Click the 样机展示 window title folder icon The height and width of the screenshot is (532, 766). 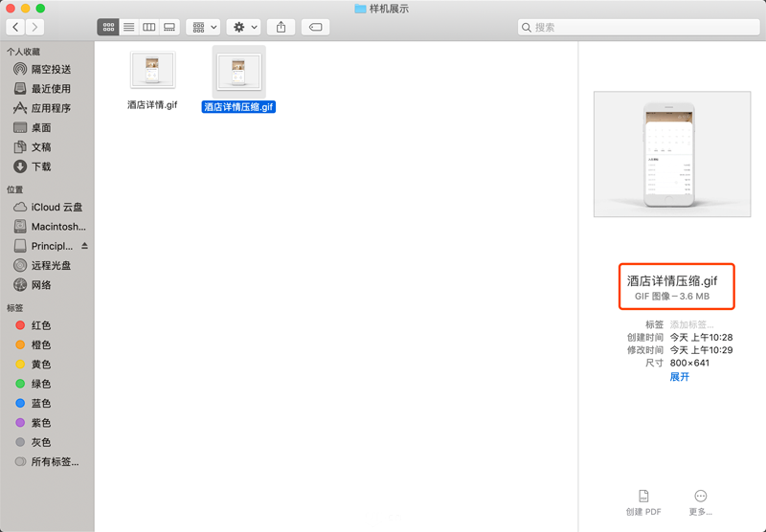coord(361,9)
